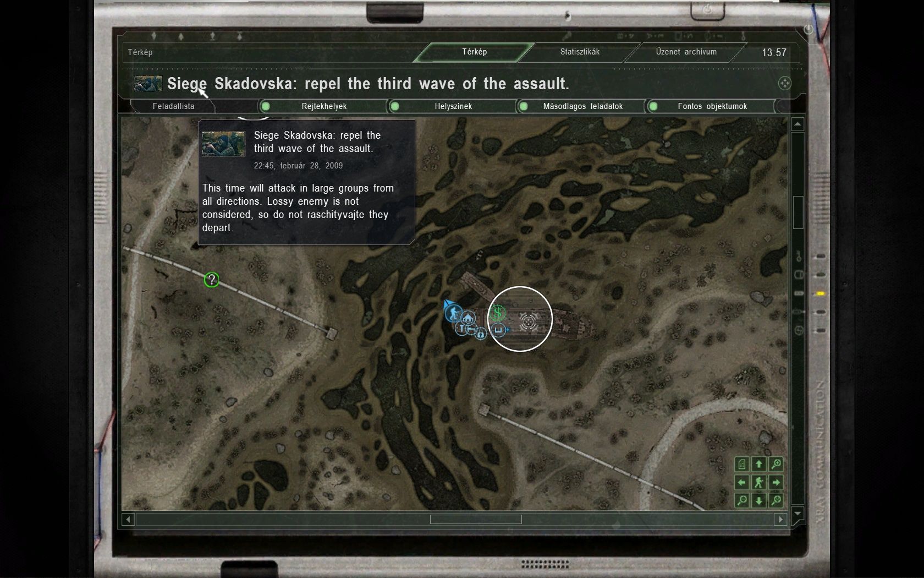Viewport: 924px width, 578px height.
Task: Click the power icon on PDA bezel
Action: (808, 29)
